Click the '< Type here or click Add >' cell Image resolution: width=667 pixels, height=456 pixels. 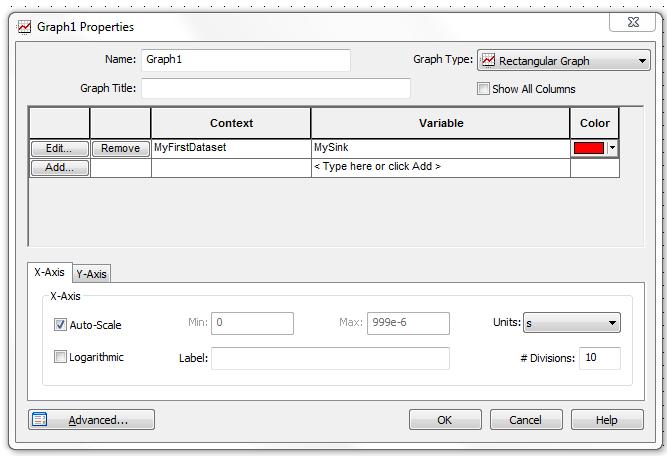coord(441,167)
